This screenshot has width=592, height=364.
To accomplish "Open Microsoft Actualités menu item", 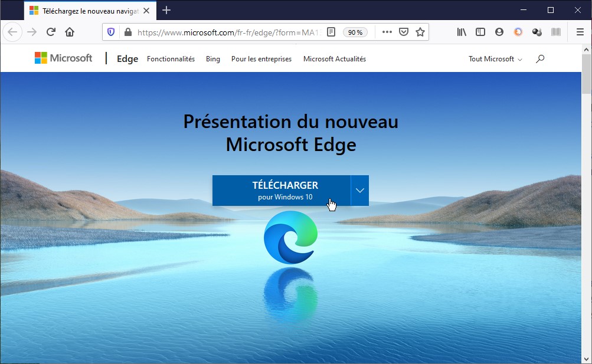I will [x=335, y=59].
